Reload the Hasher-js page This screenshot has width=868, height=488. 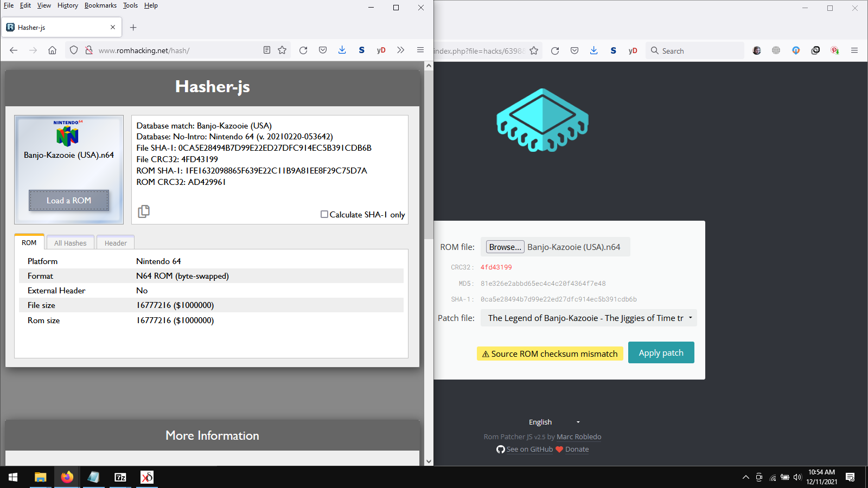tap(303, 50)
